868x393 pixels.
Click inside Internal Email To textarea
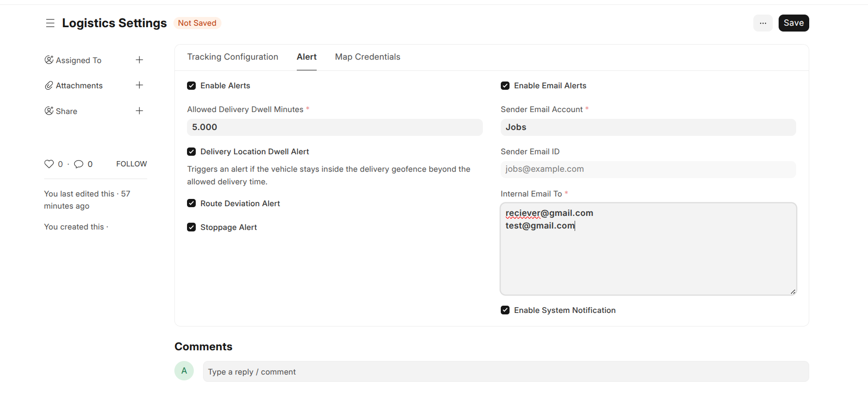[648, 249]
